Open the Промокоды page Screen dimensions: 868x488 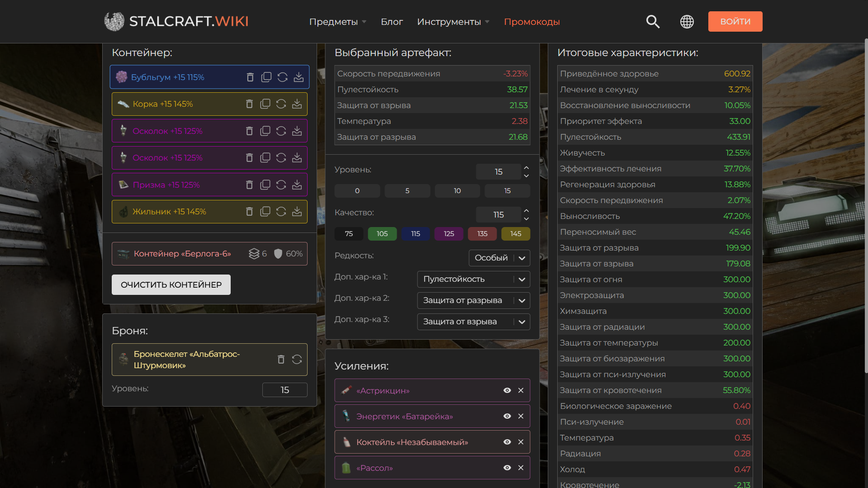coord(532,22)
